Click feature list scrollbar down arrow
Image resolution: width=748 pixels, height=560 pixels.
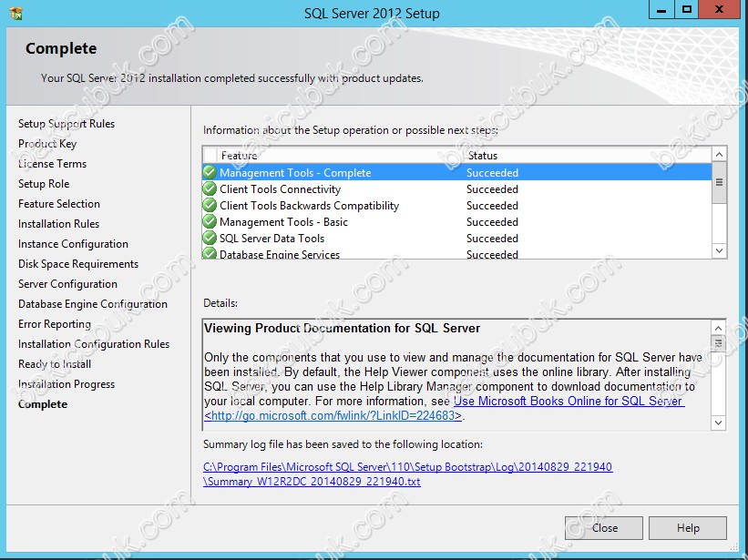click(720, 250)
